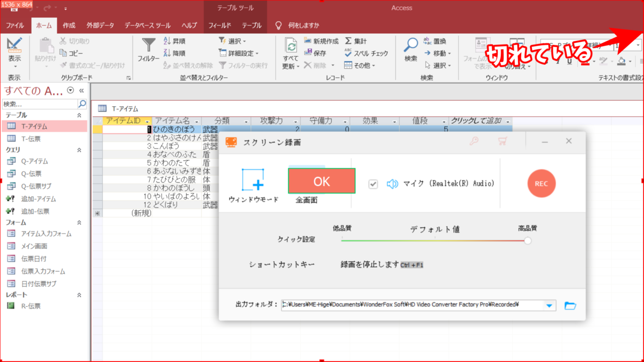Collapse the レポート group in navigation pane

[x=79, y=295]
